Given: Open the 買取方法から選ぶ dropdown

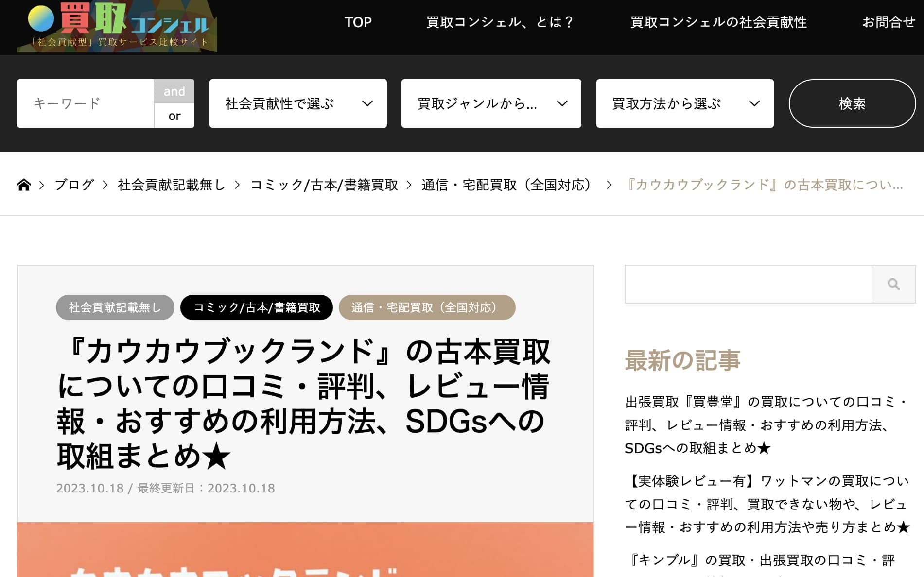Looking at the screenshot, I should coord(685,103).
